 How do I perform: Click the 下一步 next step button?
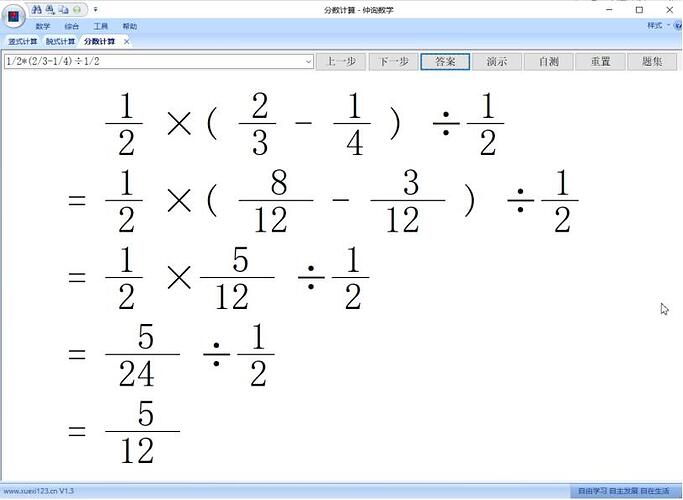coord(393,61)
